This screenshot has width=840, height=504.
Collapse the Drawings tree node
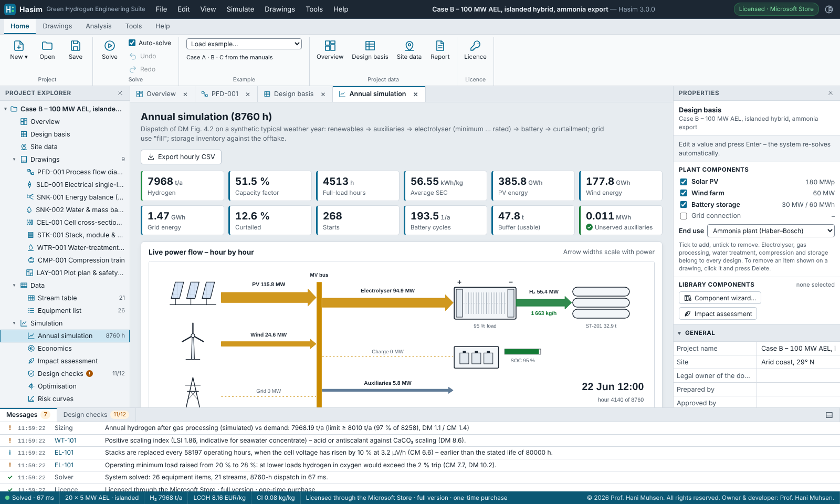[14, 160]
